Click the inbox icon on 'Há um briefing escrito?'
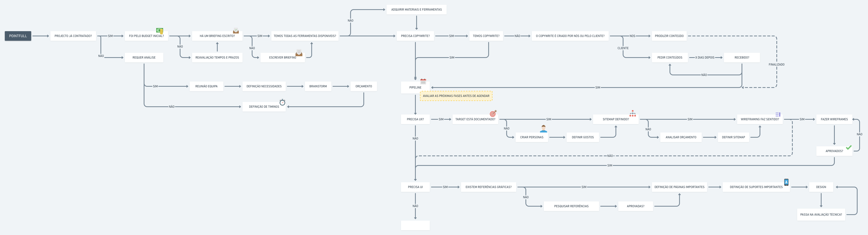The width and height of the screenshot is (868, 235). tap(236, 31)
